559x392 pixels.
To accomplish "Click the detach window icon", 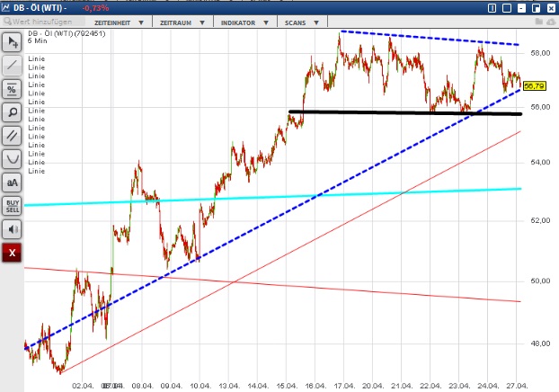I will point(536,8).
